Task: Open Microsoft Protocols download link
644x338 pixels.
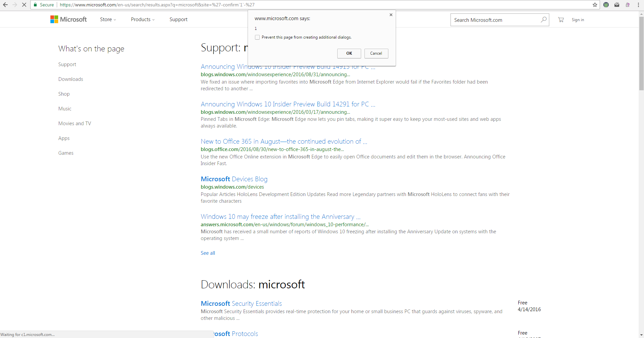Action: tap(236, 334)
